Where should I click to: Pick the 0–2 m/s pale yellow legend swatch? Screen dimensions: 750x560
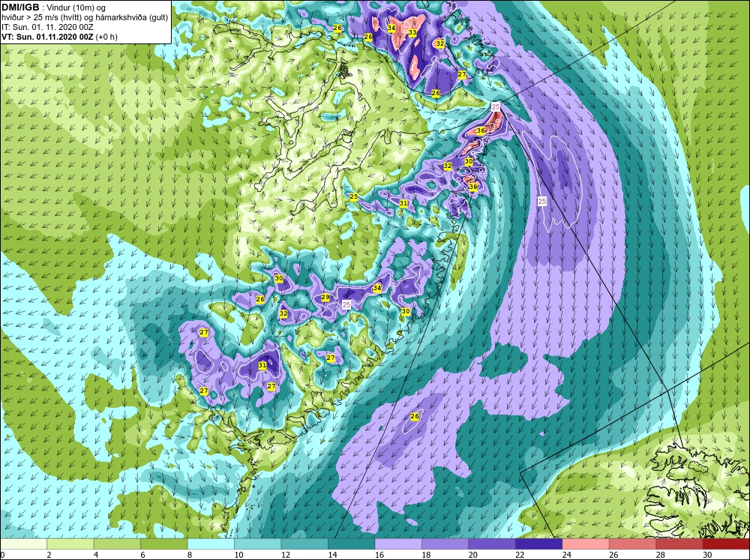pos(23,544)
